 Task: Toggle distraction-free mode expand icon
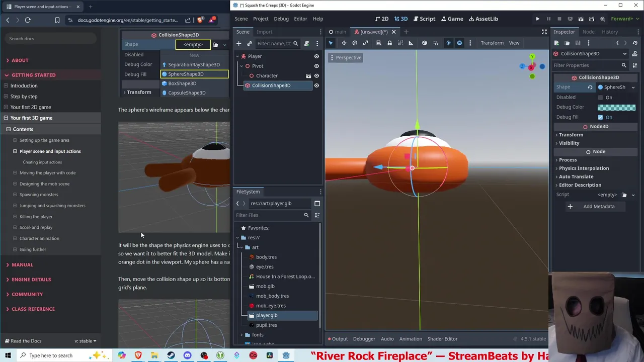tap(544, 32)
